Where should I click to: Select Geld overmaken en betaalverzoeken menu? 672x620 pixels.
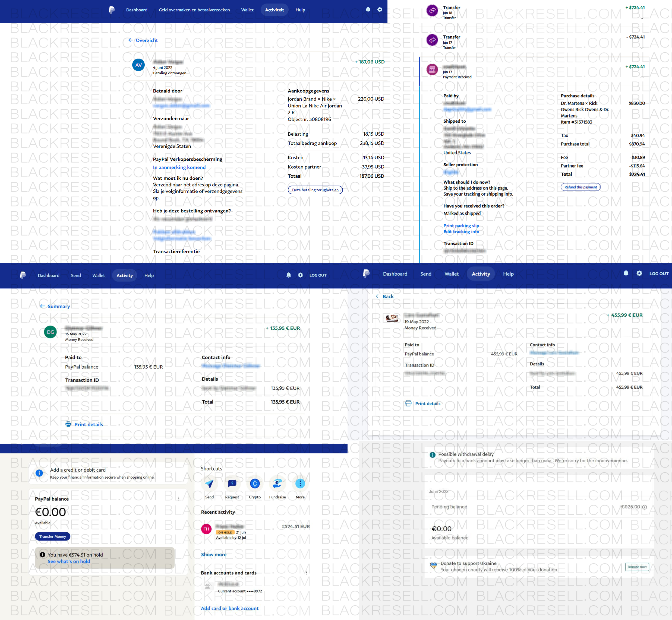pyautogui.click(x=194, y=10)
